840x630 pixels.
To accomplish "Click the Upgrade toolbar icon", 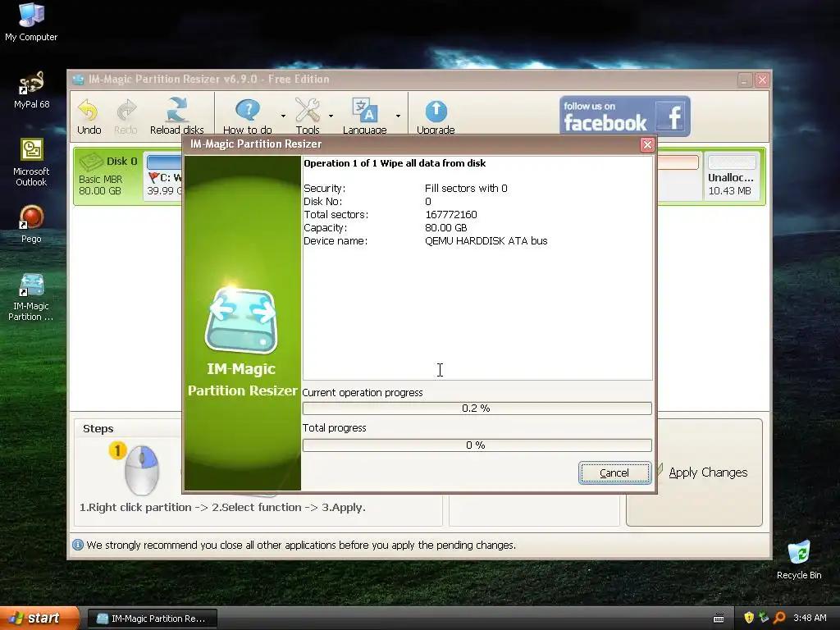I will (436, 116).
